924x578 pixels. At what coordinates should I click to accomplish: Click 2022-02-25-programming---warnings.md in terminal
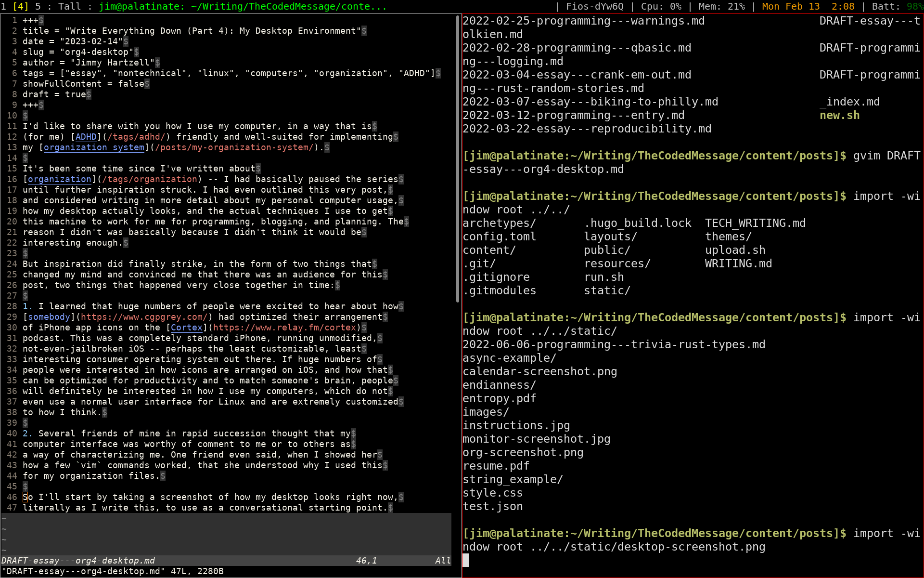pos(584,21)
